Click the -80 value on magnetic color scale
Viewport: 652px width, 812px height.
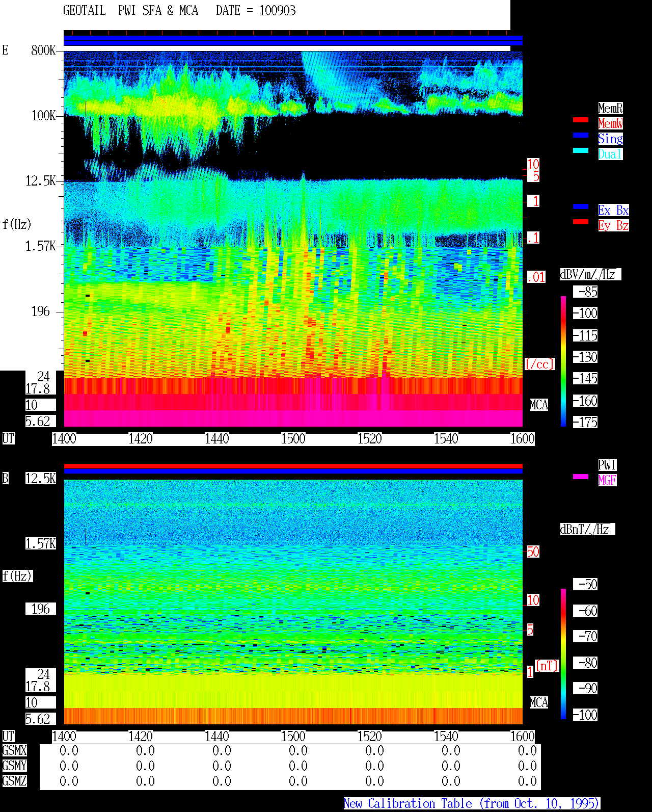[586, 663]
